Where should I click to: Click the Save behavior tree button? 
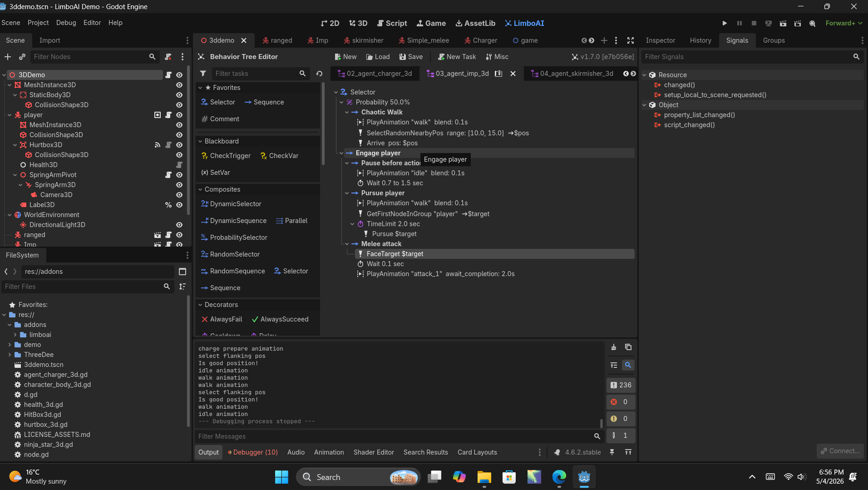[x=411, y=57]
